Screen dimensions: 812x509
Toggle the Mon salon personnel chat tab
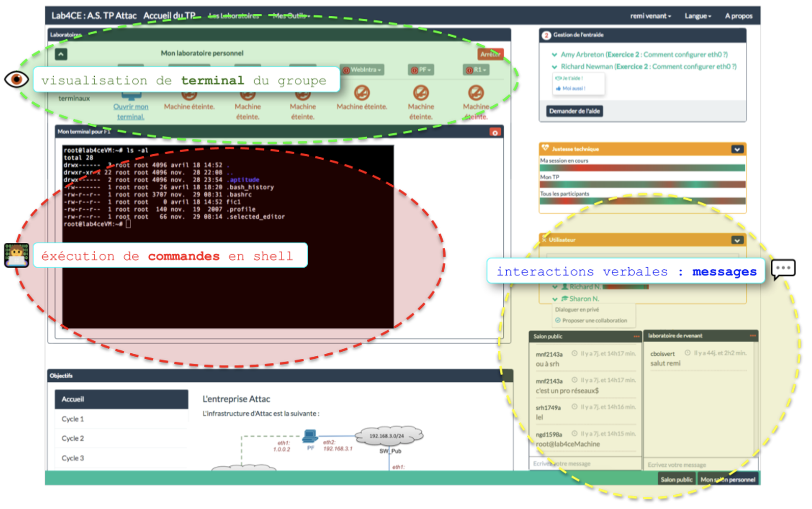pos(727,479)
